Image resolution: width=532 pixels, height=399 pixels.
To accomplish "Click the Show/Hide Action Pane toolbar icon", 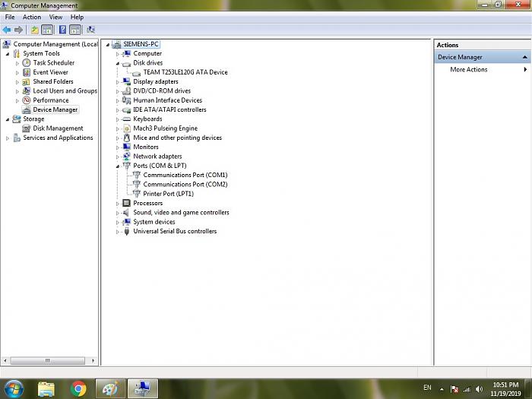I will pos(75,30).
